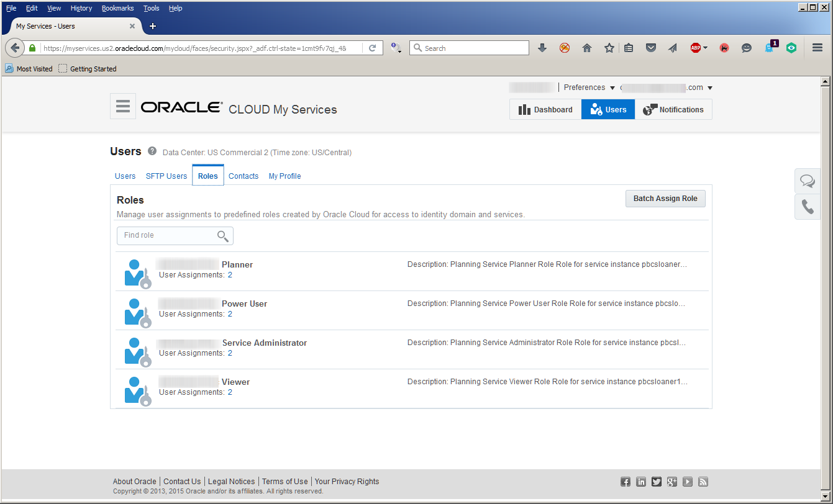
Task: Open the Bookmarks menu
Action: (118, 8)
